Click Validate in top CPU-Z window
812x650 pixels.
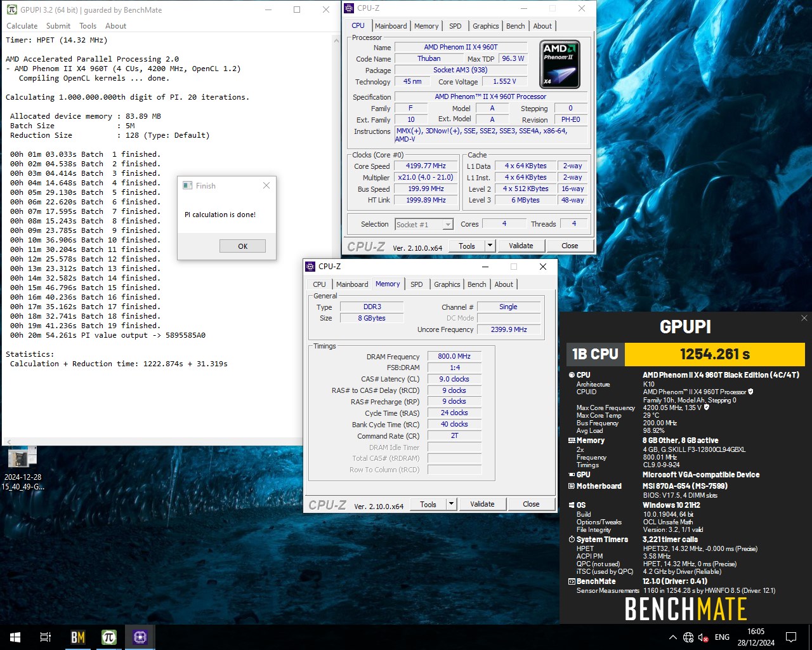tap(521, 246)
